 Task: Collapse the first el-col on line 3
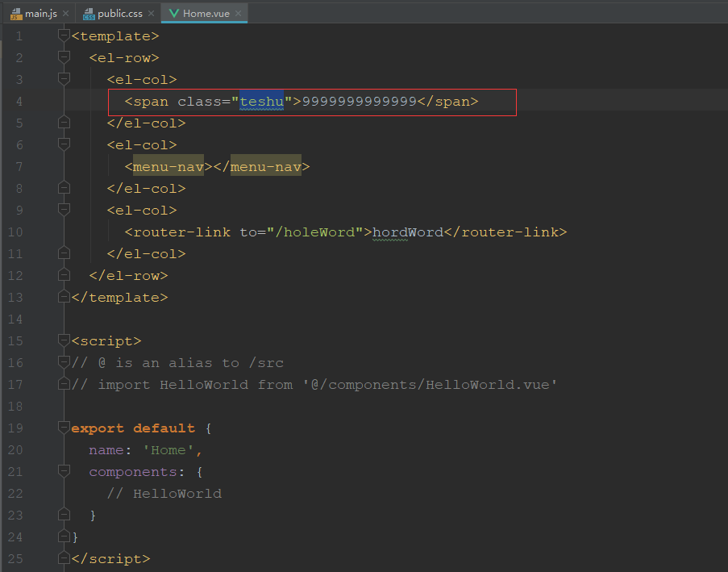(64, 80)
